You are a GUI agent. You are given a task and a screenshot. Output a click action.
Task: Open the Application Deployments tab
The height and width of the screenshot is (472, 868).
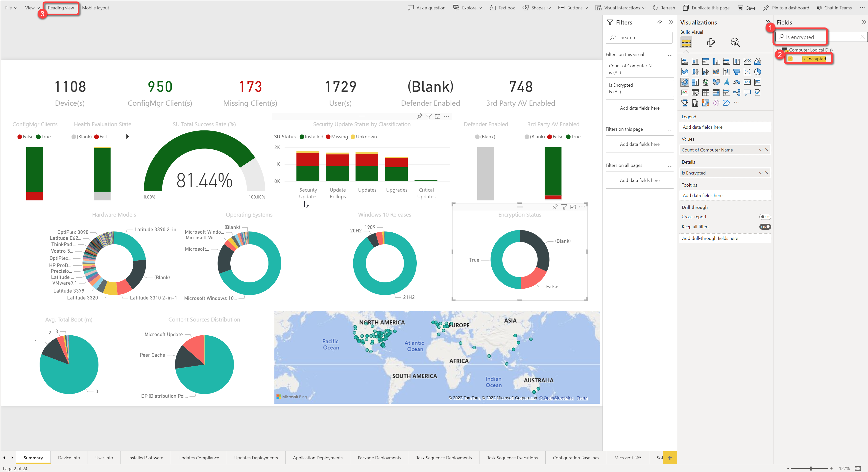point(318,457)
